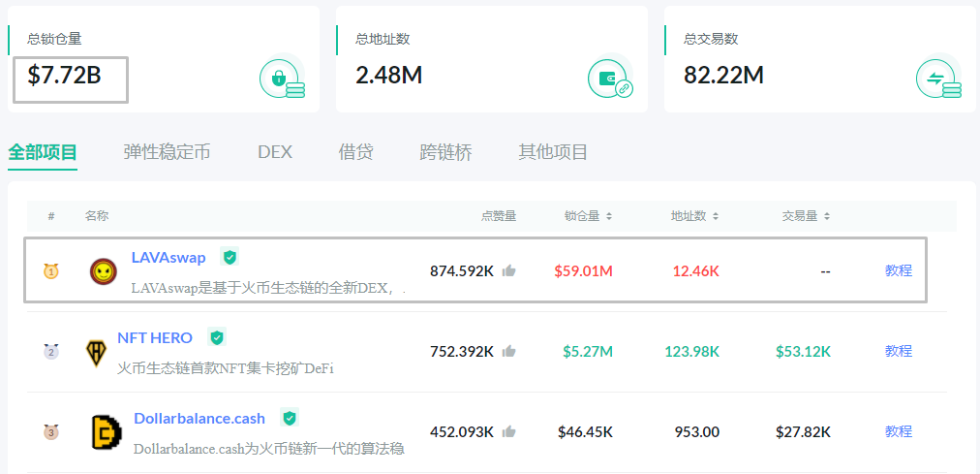The width and height of the screenshot is (980, 474).
Task: Open the 教程 tutorial for Dollarbalance.cash
Action: pos(899,431)
